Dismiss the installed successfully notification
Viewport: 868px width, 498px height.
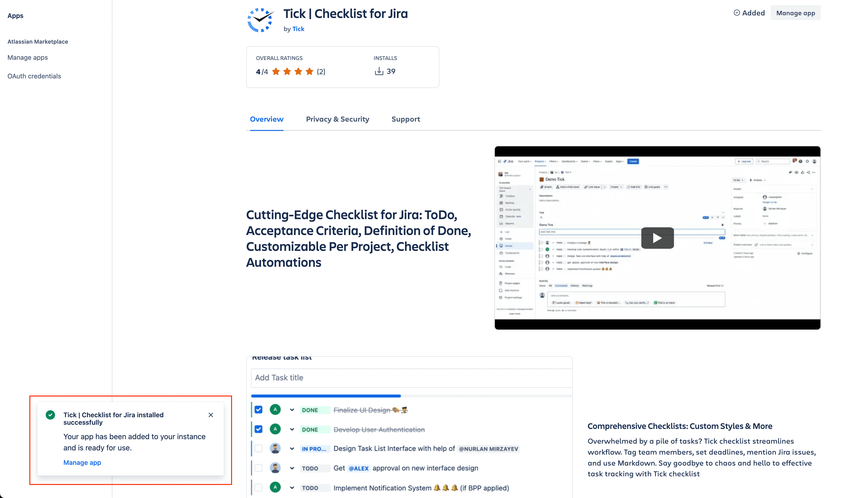211,415
